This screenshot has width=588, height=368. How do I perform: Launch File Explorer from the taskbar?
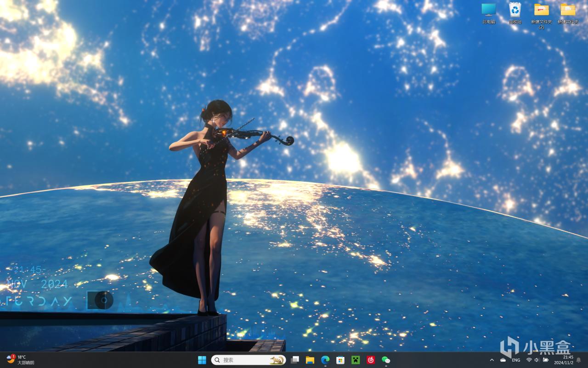coord(310,360)
